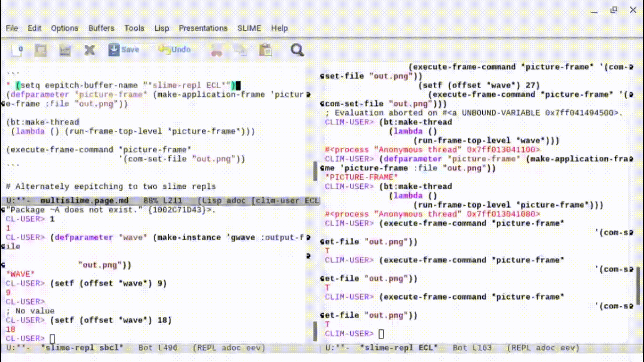Image resolution: width=644 pixels, height=362 pixels.
Task: Click the CLIM-USER prompt input at the bottom
Action: click(382, 334)
